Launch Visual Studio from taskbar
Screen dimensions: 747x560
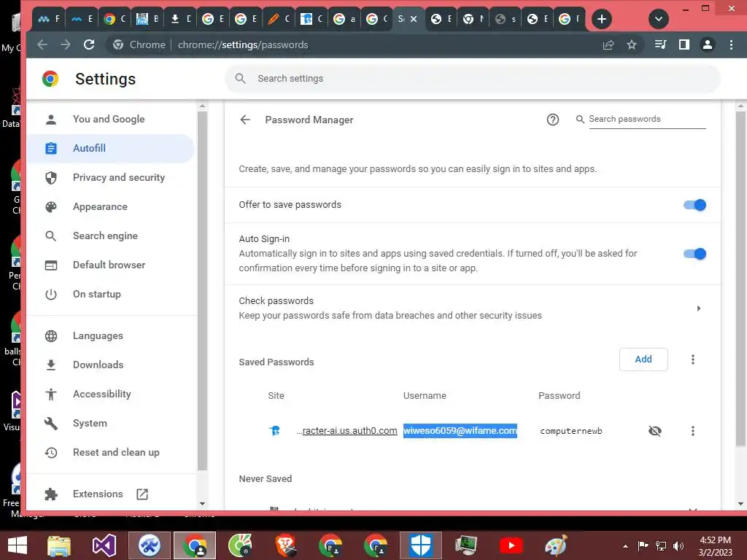point(104,545)
